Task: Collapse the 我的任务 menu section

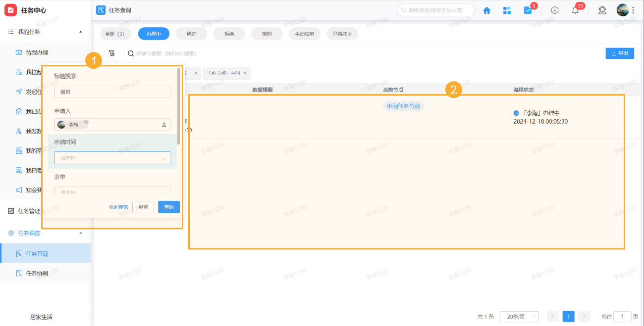Action: [81, 32]
